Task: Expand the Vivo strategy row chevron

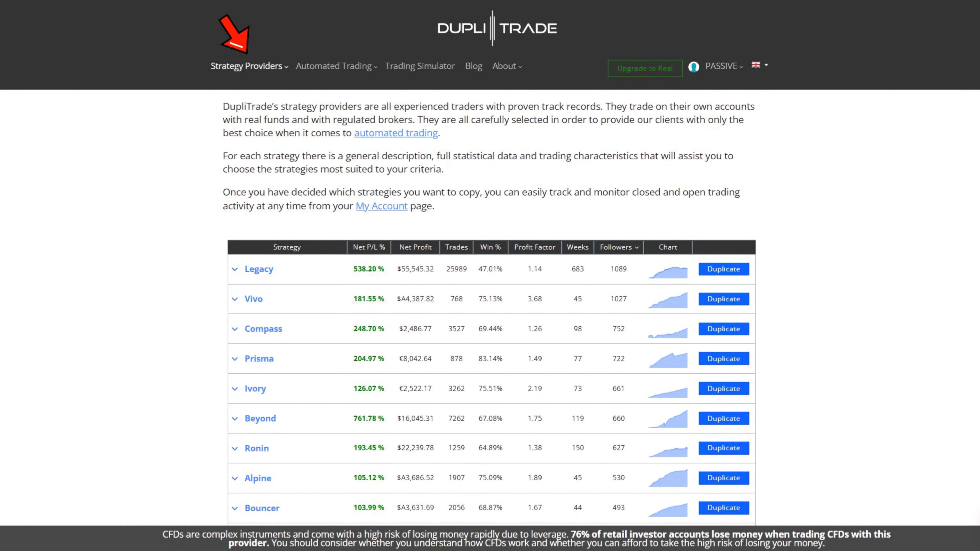Action: click(235, 299)
